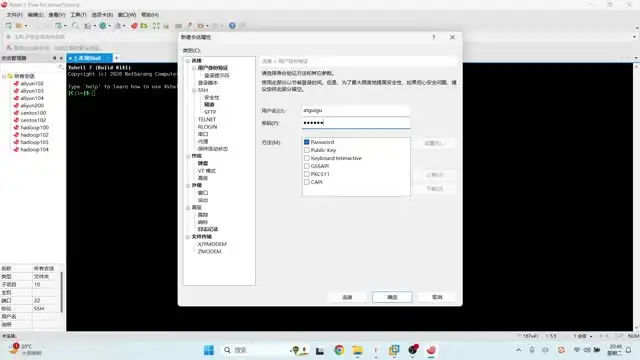
Task: Click the password input field
Action: click(x=356, y=123)
